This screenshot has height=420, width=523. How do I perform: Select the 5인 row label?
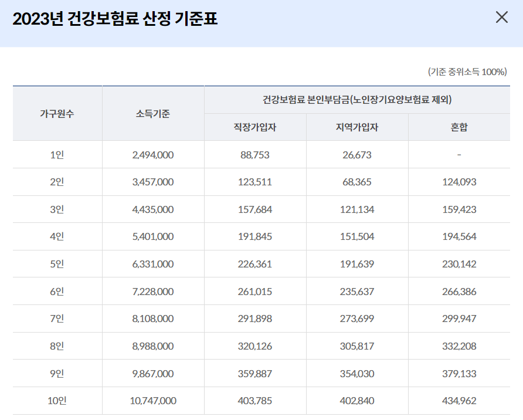point(57,264)
